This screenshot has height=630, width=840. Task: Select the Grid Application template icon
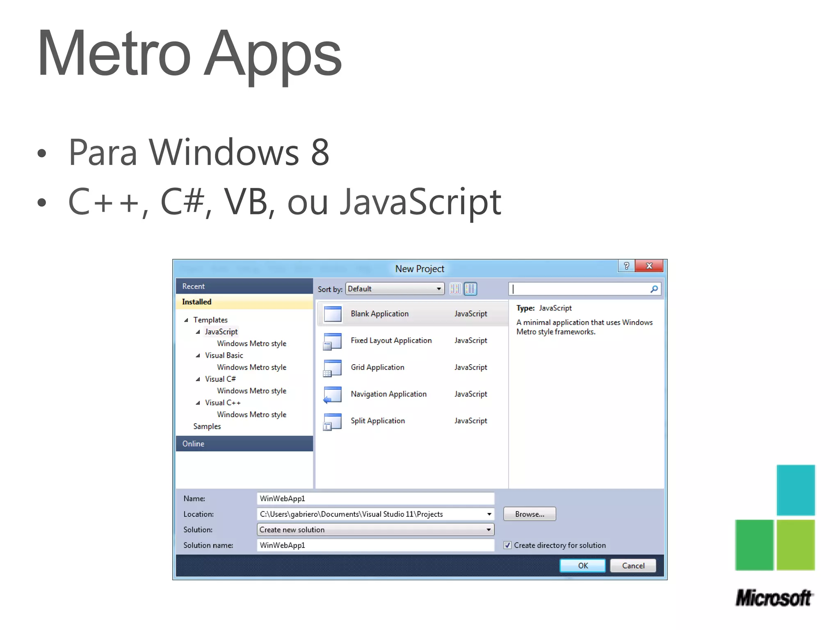[333, 367]
